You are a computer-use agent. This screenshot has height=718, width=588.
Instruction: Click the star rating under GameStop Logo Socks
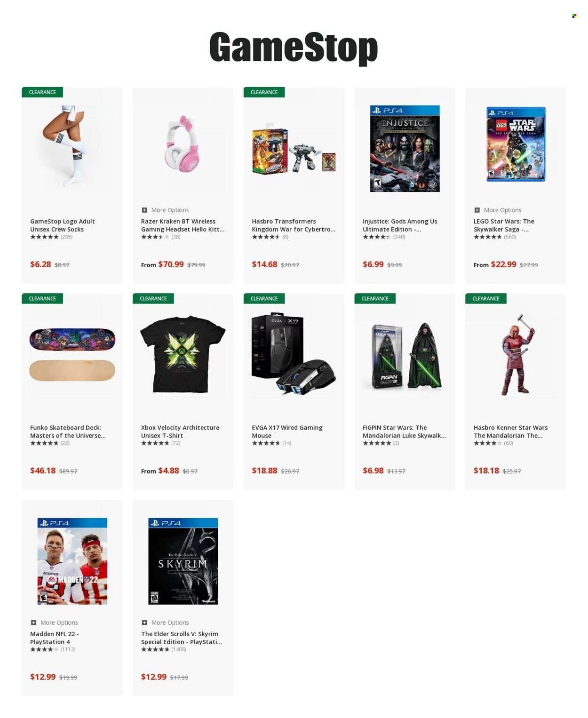click(44, 237)
